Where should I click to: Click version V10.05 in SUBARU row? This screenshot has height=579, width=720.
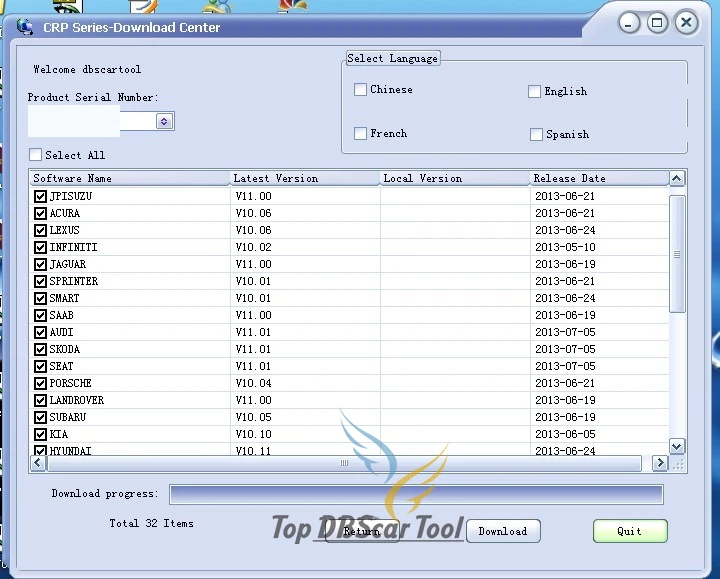click(253, 417)
